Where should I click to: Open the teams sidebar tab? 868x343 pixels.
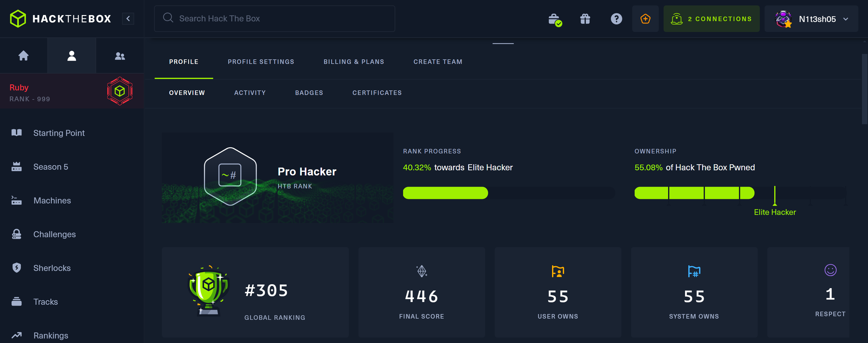[120, 55]
